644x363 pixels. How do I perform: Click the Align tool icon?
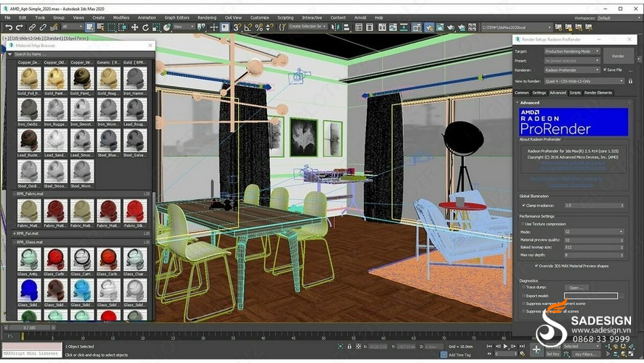(346, 28)
